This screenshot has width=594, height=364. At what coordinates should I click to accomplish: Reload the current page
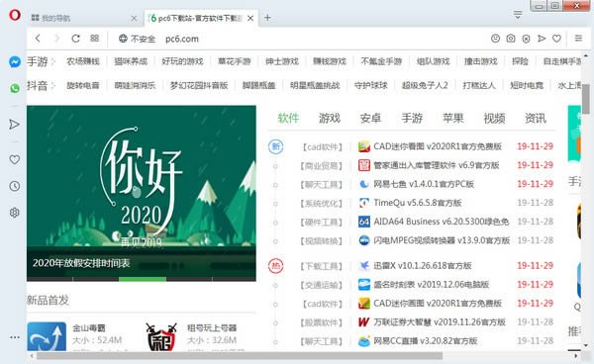coord(76,39)
